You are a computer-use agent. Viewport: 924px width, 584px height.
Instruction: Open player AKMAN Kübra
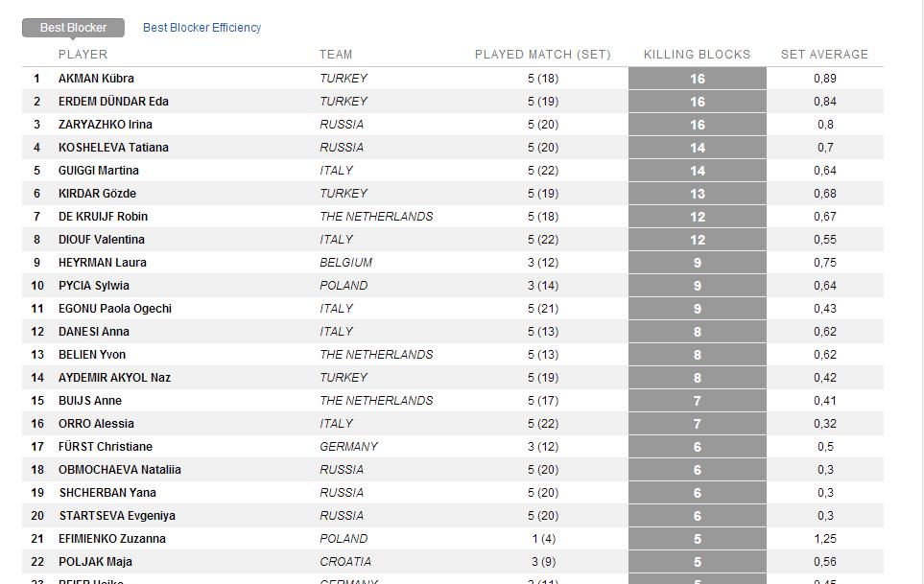96,79
